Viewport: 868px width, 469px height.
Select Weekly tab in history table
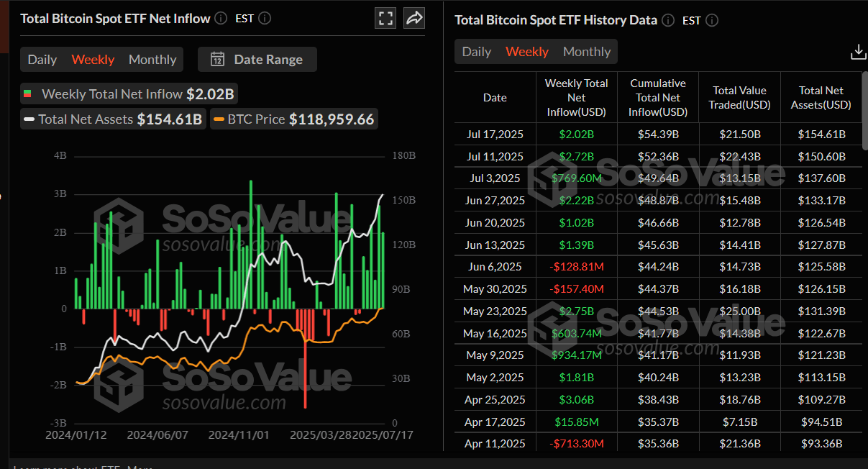click(527, 52)
